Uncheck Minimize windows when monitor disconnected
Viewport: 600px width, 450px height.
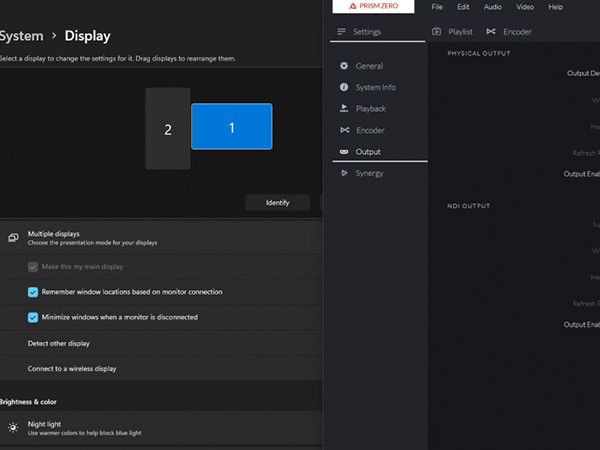click(x=33, y=318)
